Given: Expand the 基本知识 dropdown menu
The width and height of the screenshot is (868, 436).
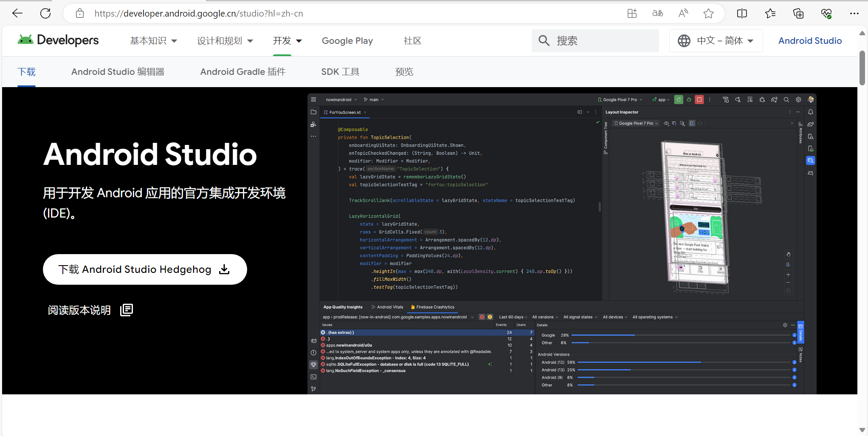Looking at the screenshot, I should pyautogui.click(x=153, y=41).
